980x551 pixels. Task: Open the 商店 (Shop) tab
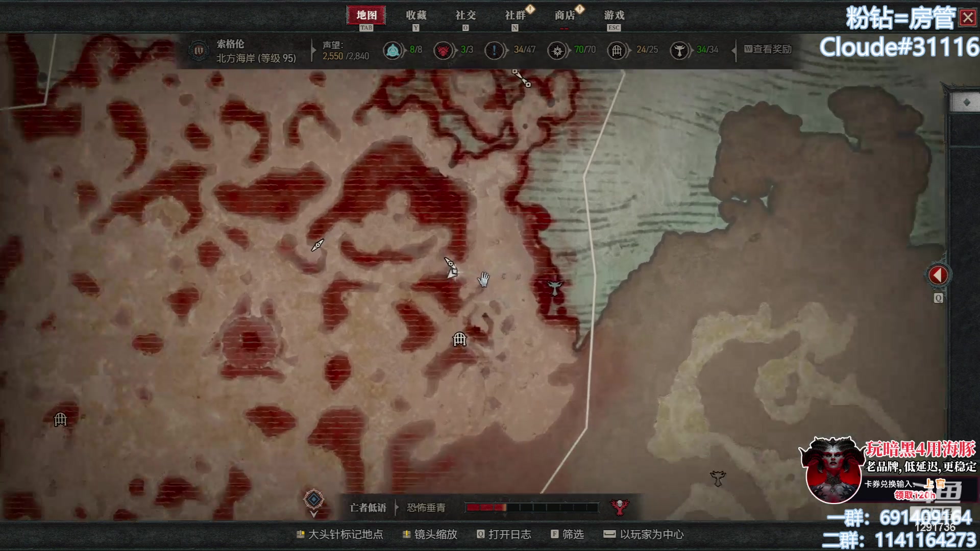pyautogui.click(x=565, y=15)
